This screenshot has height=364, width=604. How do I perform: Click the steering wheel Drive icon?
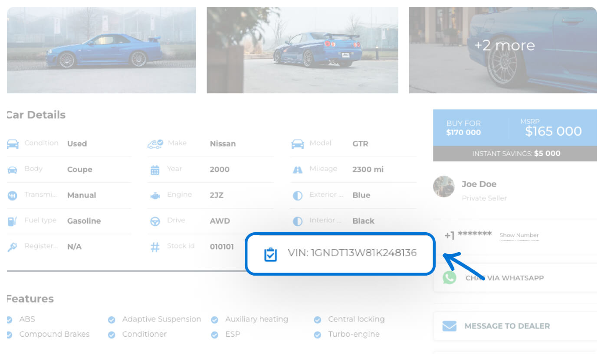point(155,221)
